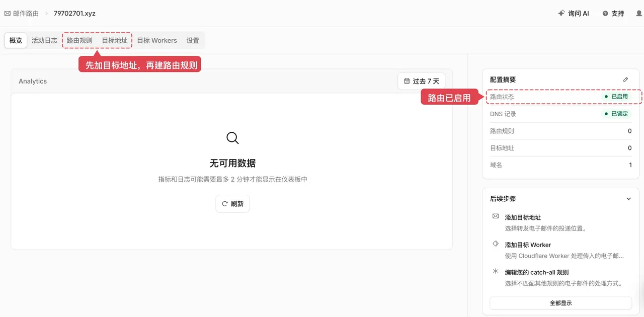Click the 全部显示 button
The image size is (644, 317).
click(560, 303)
